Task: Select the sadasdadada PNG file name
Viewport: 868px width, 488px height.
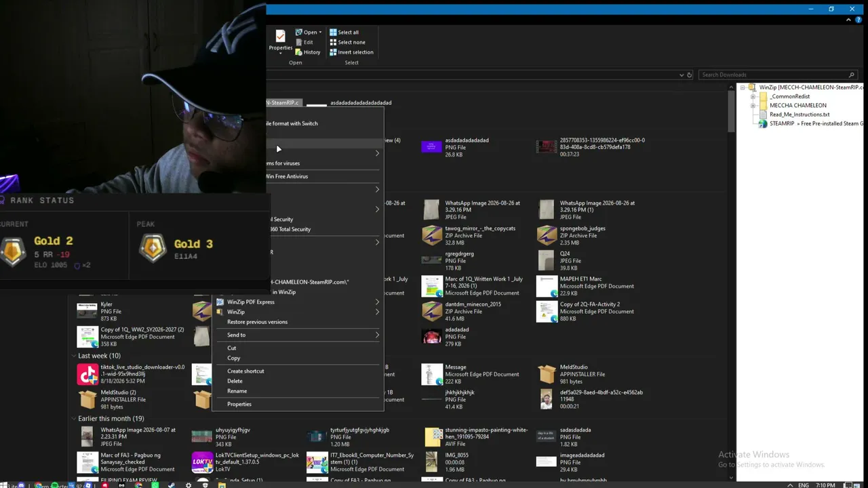Action: (x=575, y=430)
